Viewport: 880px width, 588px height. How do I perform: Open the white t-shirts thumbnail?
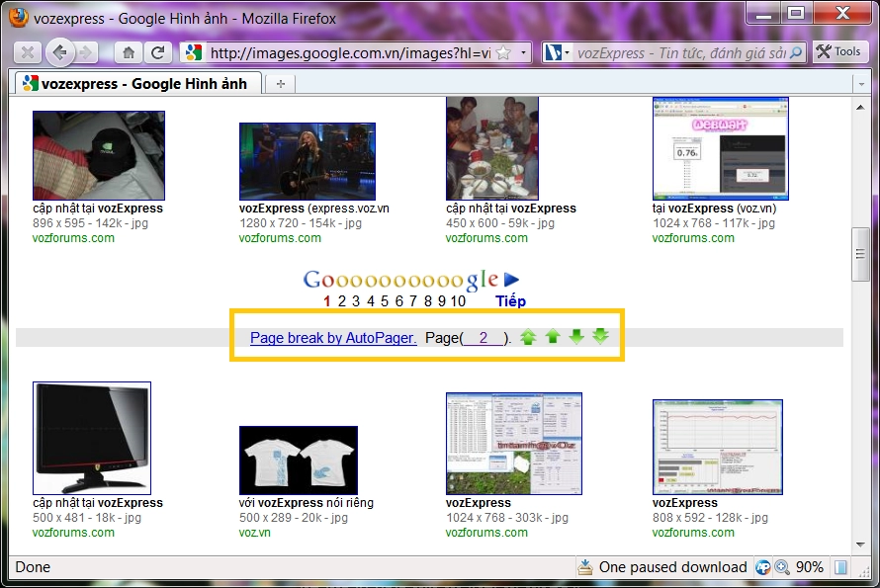pyautogui.click(x=299, y=461)
